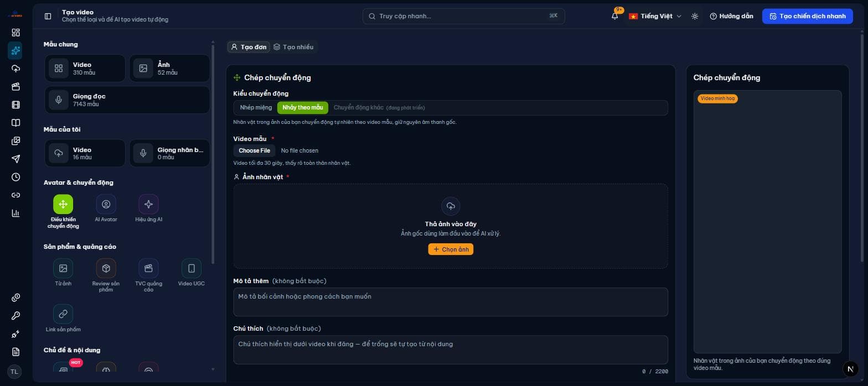
Task: Click the down arrow of the template panel scrollbar
Action: 213,369
